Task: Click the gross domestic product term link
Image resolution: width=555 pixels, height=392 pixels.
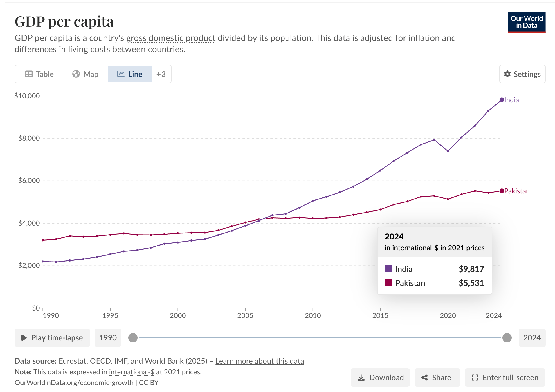Action: click(x=171, y=38)
